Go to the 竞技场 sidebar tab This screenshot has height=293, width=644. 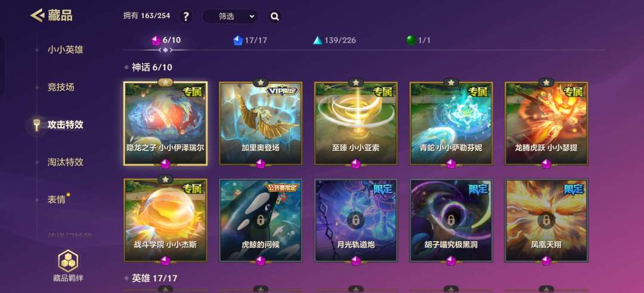(61, 87)
